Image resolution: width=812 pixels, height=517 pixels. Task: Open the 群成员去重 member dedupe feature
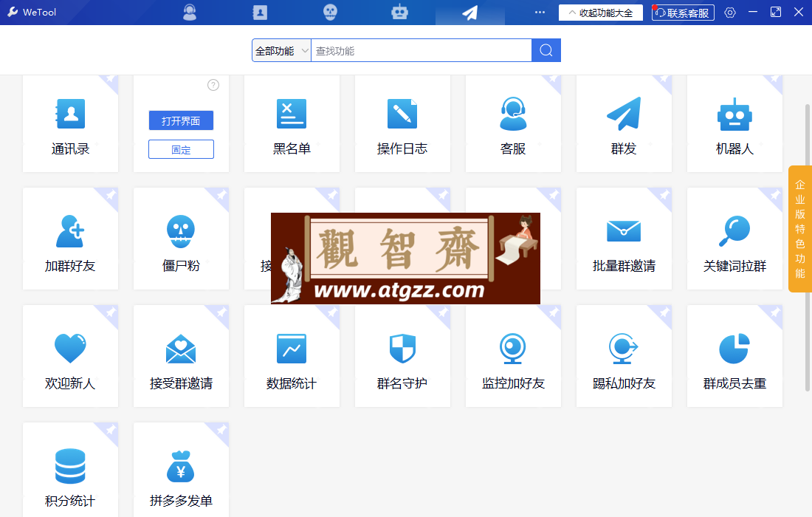[x=734, y=357]
